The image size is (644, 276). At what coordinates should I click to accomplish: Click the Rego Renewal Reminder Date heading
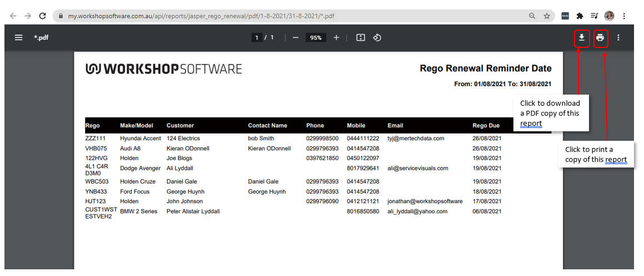coord(486,68)
